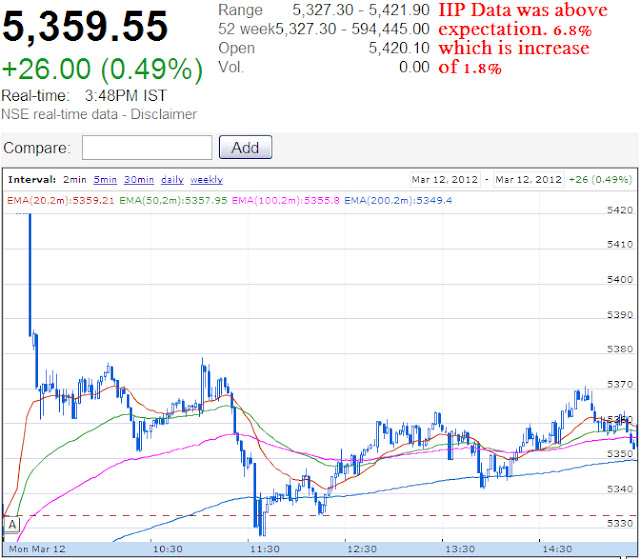Click the 3:48PM IST real-time text
This screenshot has width=640, height=559.
[126, 96]
